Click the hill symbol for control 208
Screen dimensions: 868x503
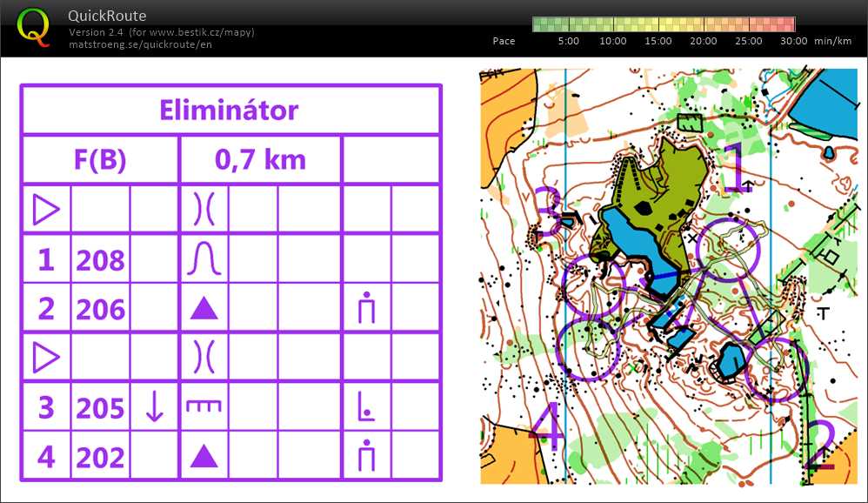coord(204,259)
